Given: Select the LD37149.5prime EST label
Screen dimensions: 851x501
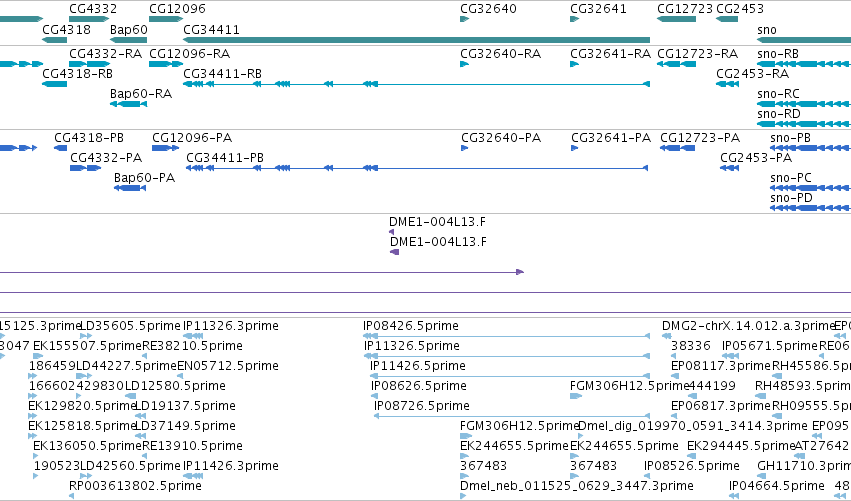Looking at the screenshot, I should click(x=185, y=426).
